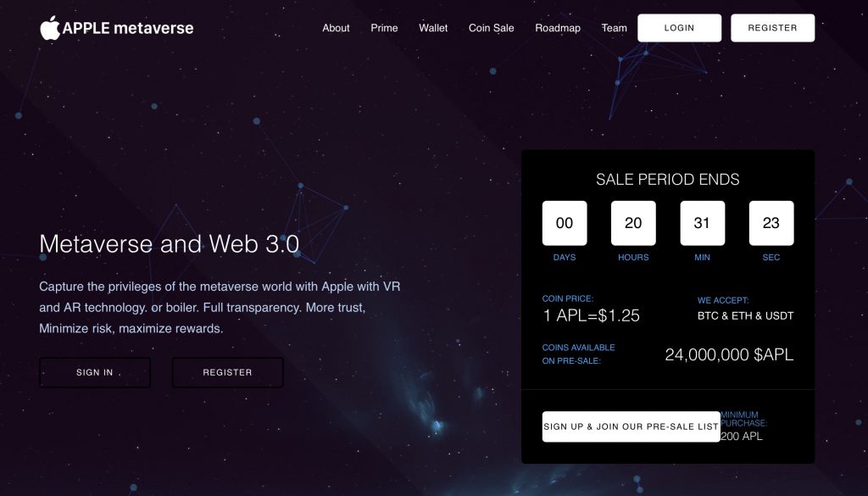Click the 1 APL=$1.25 price text
The image size is (868, 496).
coord(591,315)
